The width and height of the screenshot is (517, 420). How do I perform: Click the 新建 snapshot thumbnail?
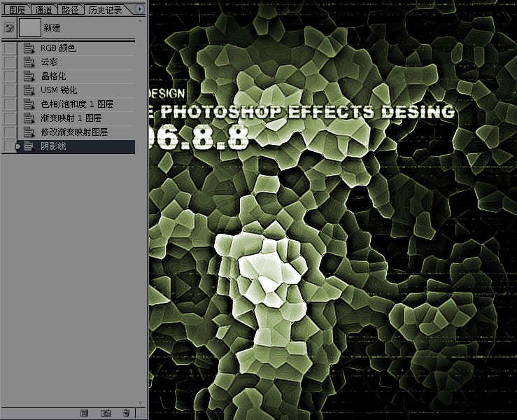tap(30, 28)
